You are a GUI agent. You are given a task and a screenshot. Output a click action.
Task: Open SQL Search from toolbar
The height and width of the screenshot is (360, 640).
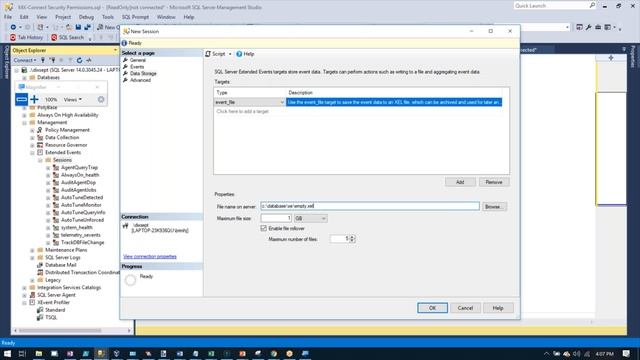coord(67,37)
